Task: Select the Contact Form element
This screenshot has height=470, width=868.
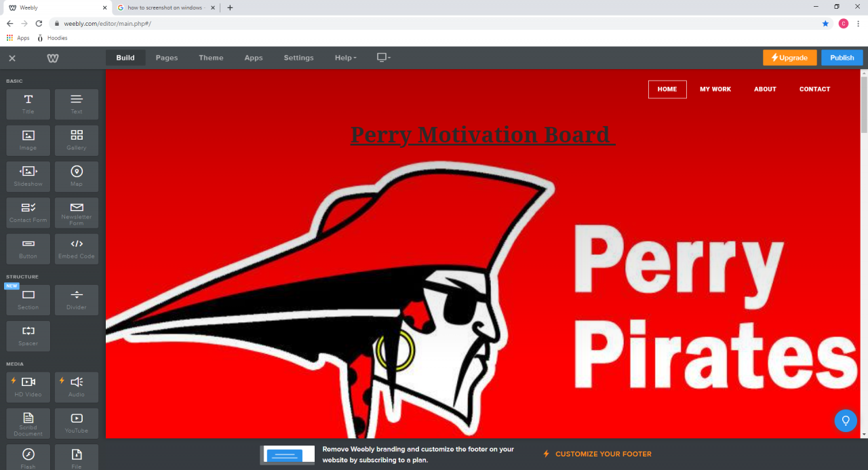Action: [x=28, y=213]
